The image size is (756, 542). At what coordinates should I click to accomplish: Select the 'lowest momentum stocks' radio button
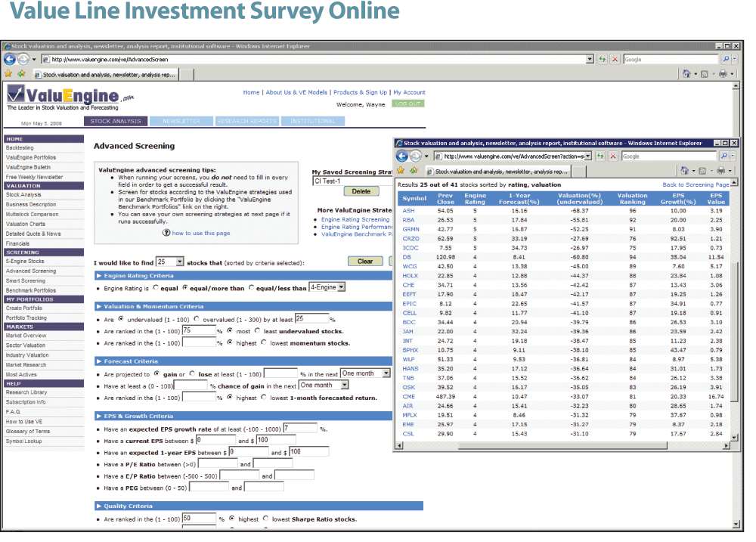[x=264, y=342]
